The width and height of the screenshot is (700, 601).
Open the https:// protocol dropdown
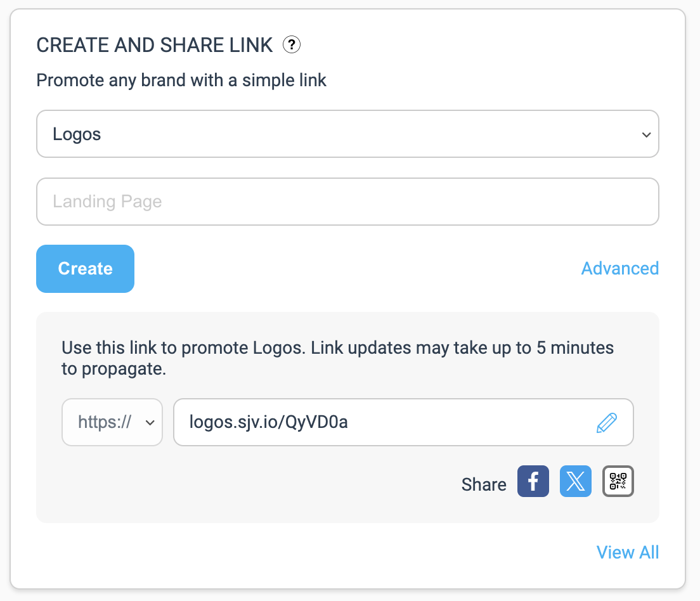click(x=112, y=422)
